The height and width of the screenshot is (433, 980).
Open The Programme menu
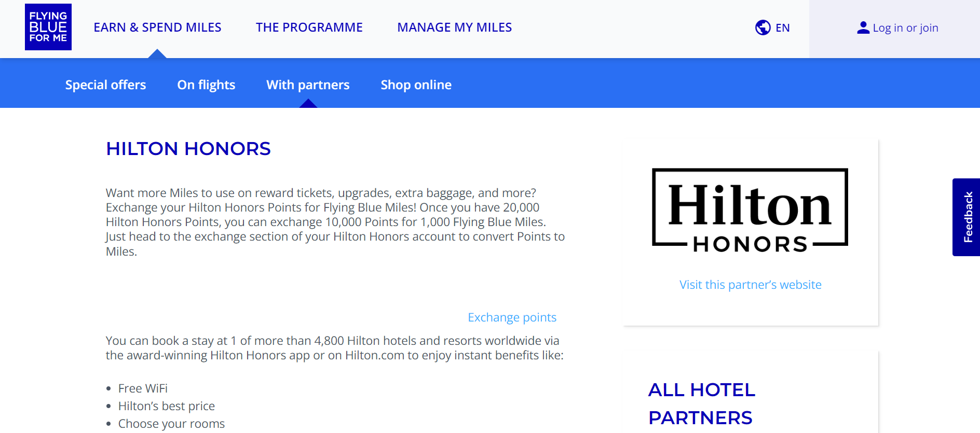309,27
